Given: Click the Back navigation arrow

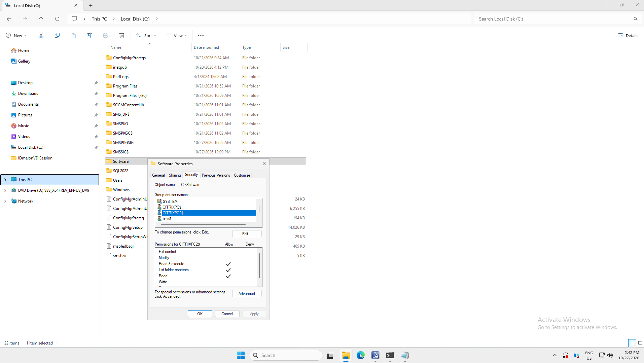Looking at the screenshot, I should click(9, 19).
